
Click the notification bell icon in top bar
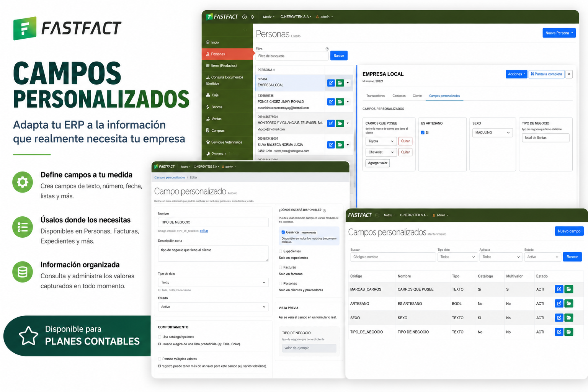click(252, 17)
